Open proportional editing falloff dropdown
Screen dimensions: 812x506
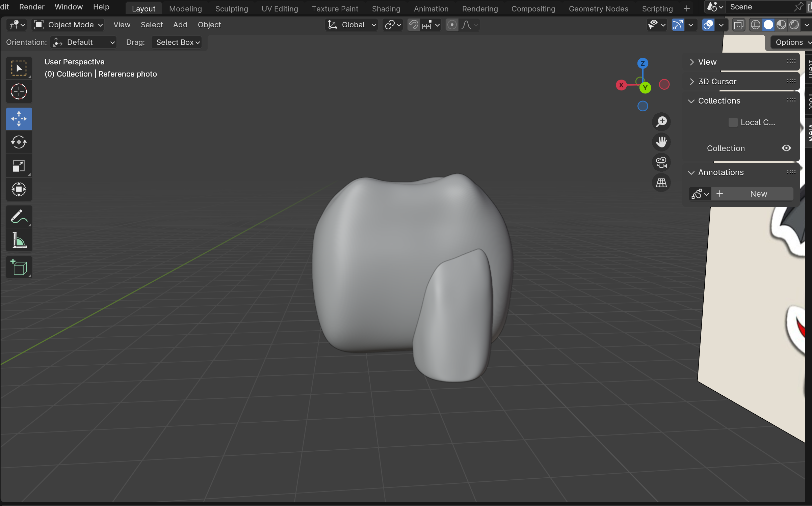coord(470,25)
